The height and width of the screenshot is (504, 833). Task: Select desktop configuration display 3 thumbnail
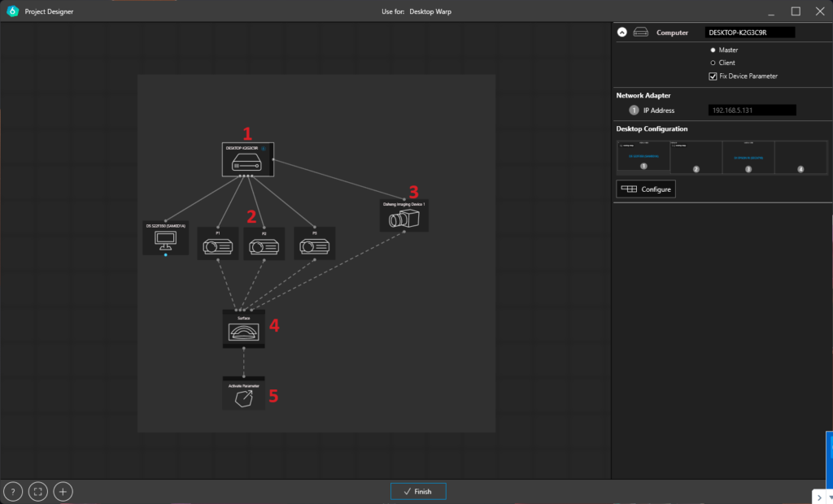pyautogui.click(x=748, y=156)
